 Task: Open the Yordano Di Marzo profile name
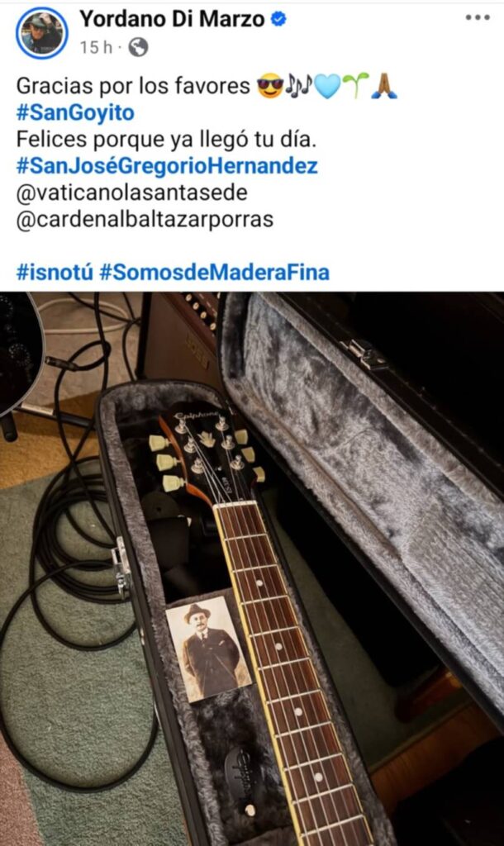[x=172, y=20]
